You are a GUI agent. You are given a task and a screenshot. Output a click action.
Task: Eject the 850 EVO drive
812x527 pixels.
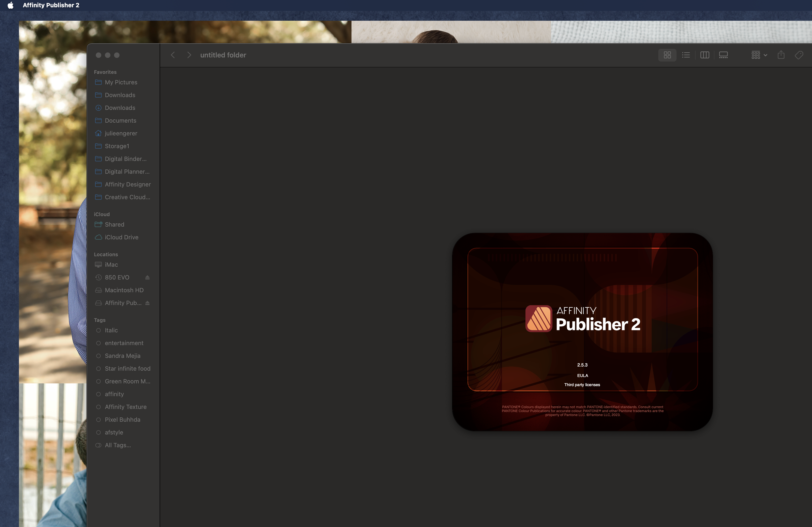(x=147, y=277)
